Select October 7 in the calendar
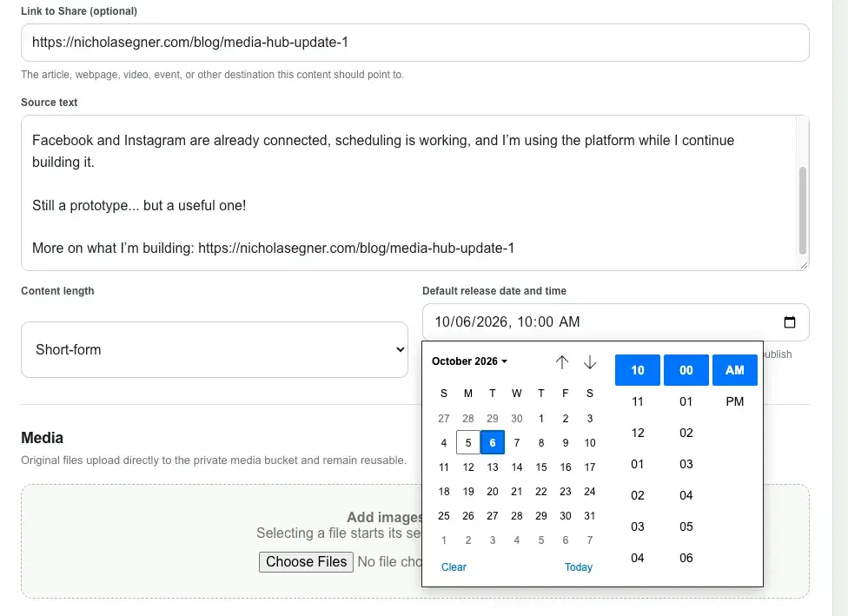848x616 pixels. click(x=517, y=443)
